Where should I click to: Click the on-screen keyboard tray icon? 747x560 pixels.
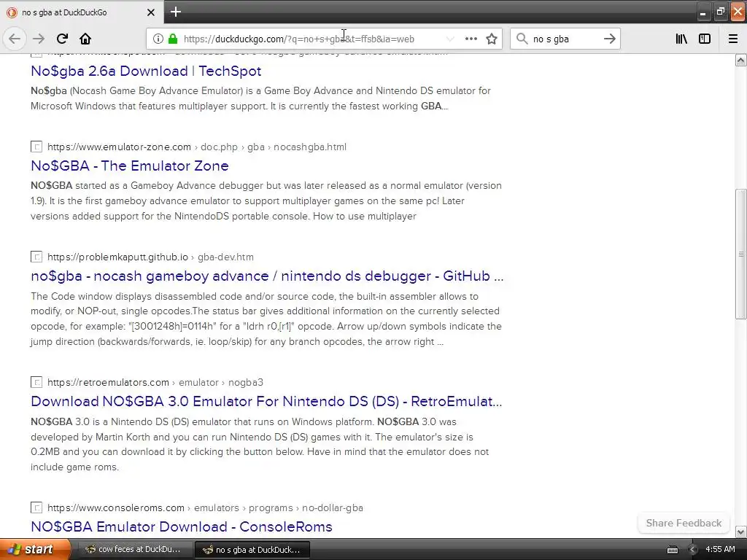[x=672, y=550]
